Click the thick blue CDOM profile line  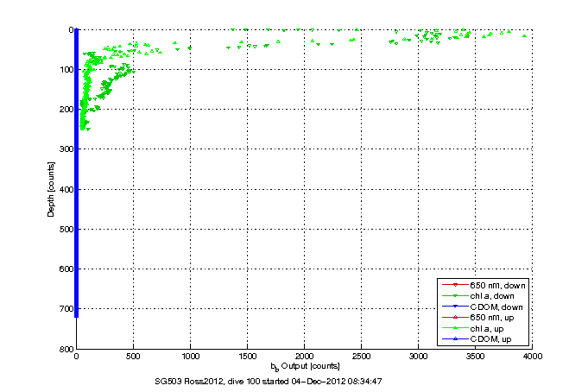click(x=77, y=173)
